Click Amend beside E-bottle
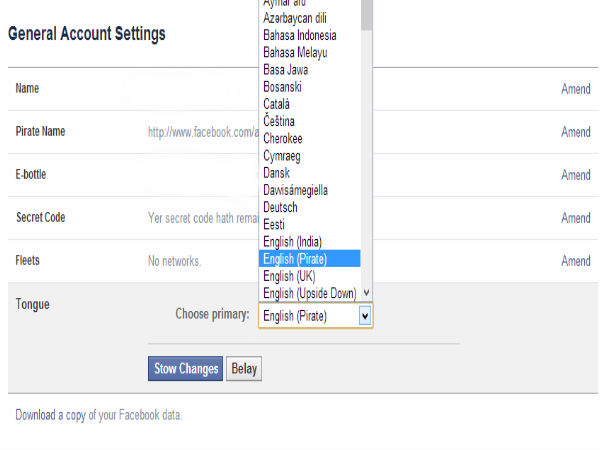 (x=575, y=175)
